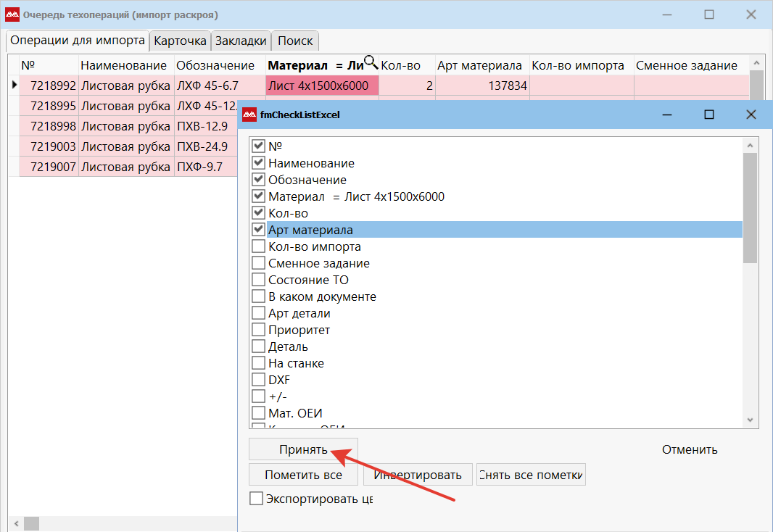Screen dimensions: 773x532
Task: Go to the Поиск tab
Action: tap(296, 41)
